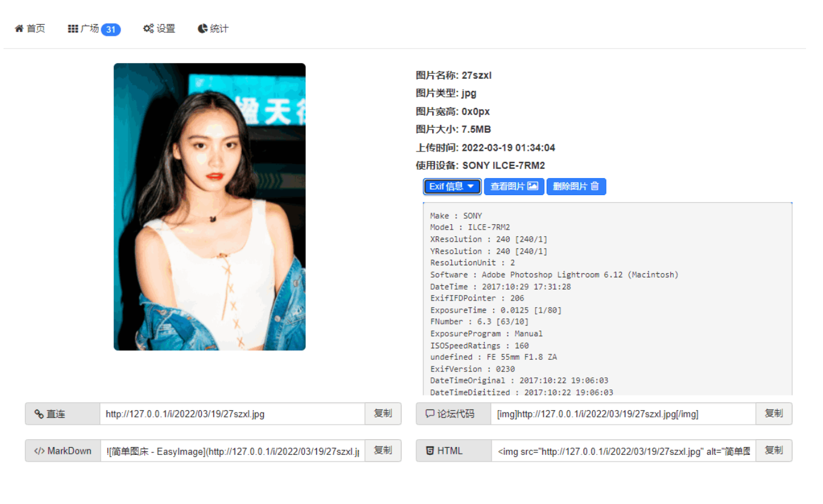The height and width of the screenshot is (504, 823).
Task: Click the ExifIFDPointer : 206 line
Action: 478,298
